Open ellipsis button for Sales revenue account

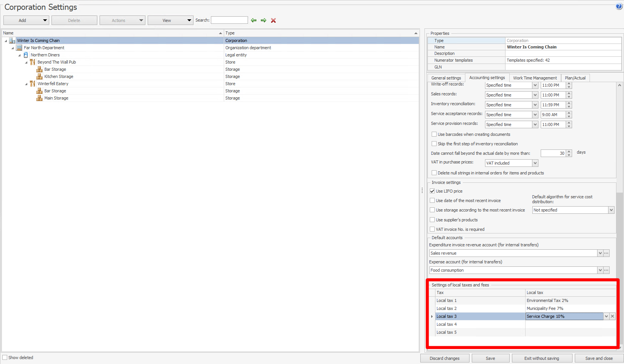tap(607, 253)
